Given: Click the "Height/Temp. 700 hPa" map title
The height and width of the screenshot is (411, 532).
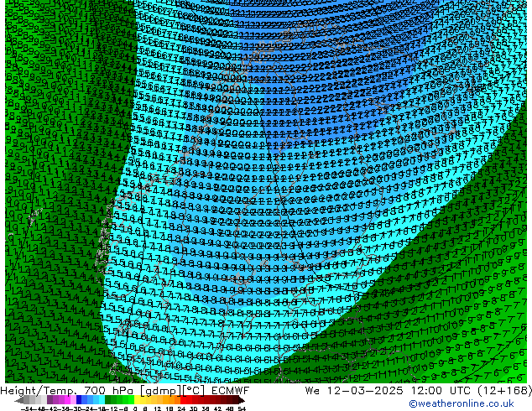Looking at the screenshot, I should click(67, 391).
